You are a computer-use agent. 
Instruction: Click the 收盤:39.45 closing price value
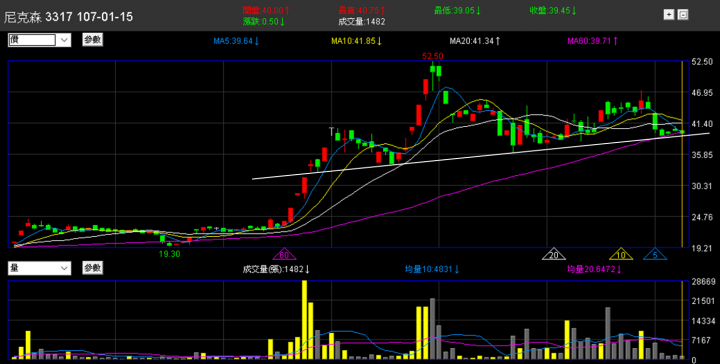(x=553, y=10)
